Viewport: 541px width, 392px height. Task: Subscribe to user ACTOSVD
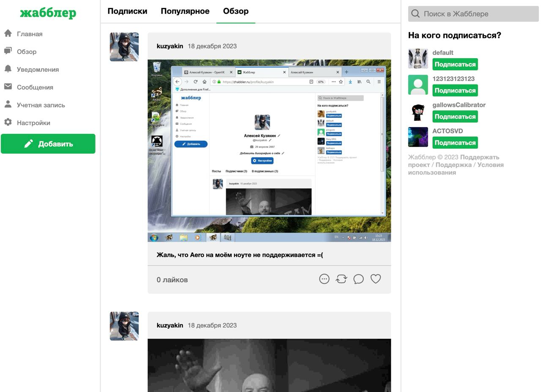click(x=455, y=143)
